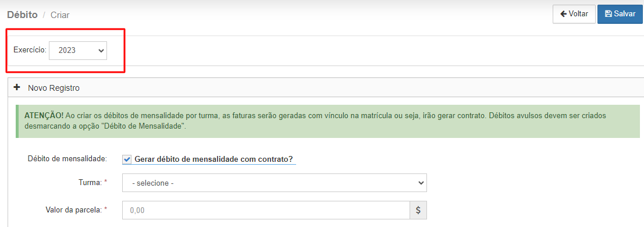Click the 'Turma:' field label
Screen dimensions: 644x227
(x=90, y=183)
